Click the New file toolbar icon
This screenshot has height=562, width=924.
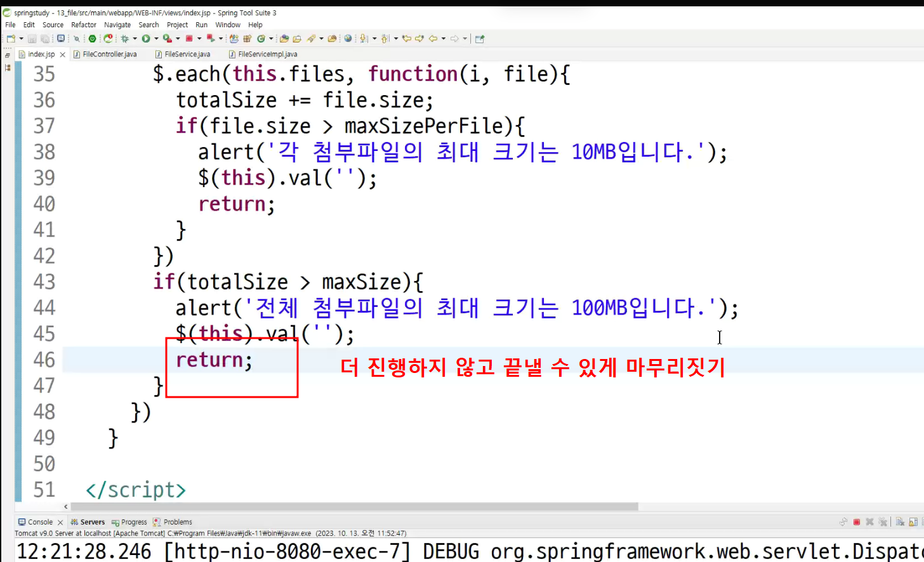coord(11,39)
